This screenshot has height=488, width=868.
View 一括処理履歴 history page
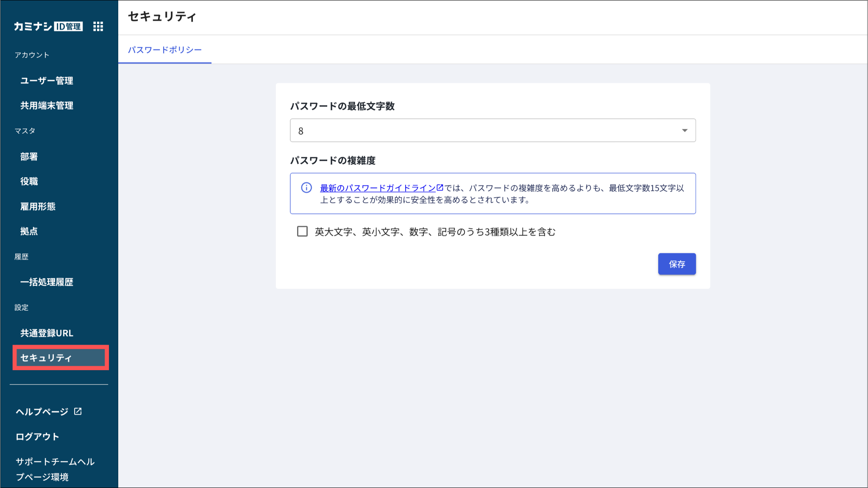(x=47, y=282)
